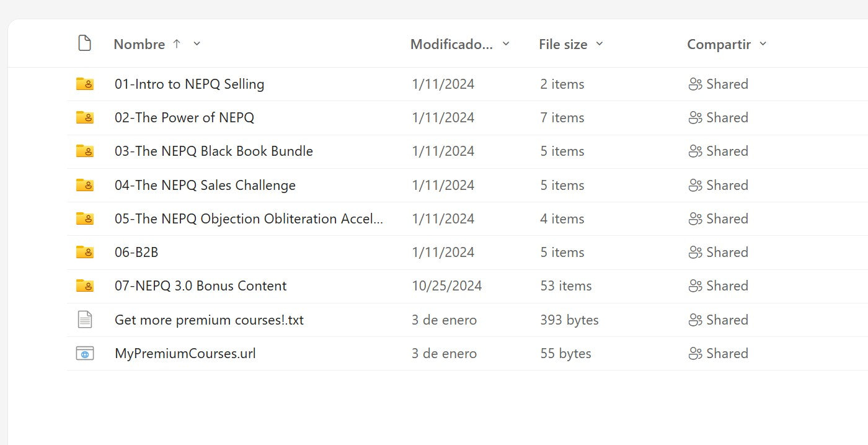Click Shared status for 03-The NEPQ Black Book Bundle
The image size is (868, 445).
pyautogui.click(x=727, y=151)
